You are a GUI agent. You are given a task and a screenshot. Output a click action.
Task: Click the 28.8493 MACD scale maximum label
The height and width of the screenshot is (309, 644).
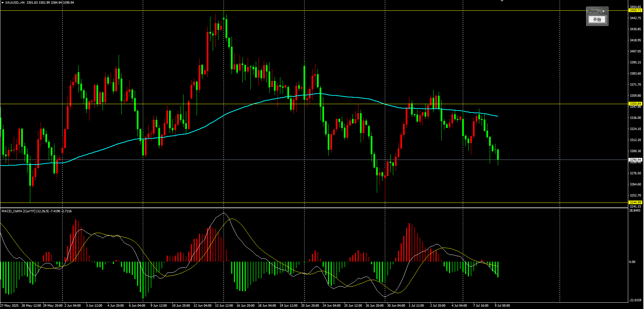[635, 211]
